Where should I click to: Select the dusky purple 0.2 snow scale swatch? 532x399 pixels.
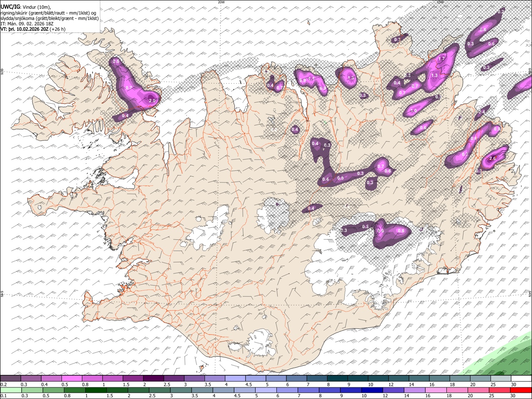click(x=10, y=379)
